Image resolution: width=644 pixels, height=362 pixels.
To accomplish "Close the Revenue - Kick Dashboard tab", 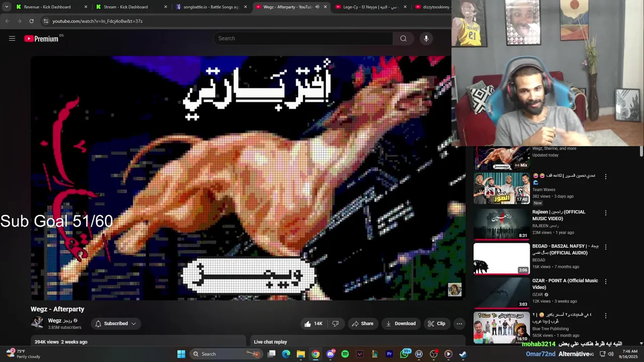I will [86, 7].
